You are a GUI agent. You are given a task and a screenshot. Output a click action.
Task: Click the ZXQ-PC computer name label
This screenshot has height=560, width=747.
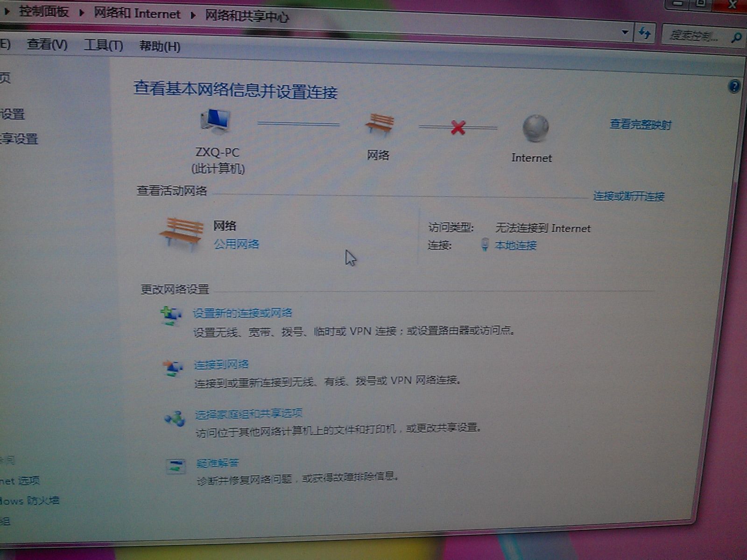218,153
